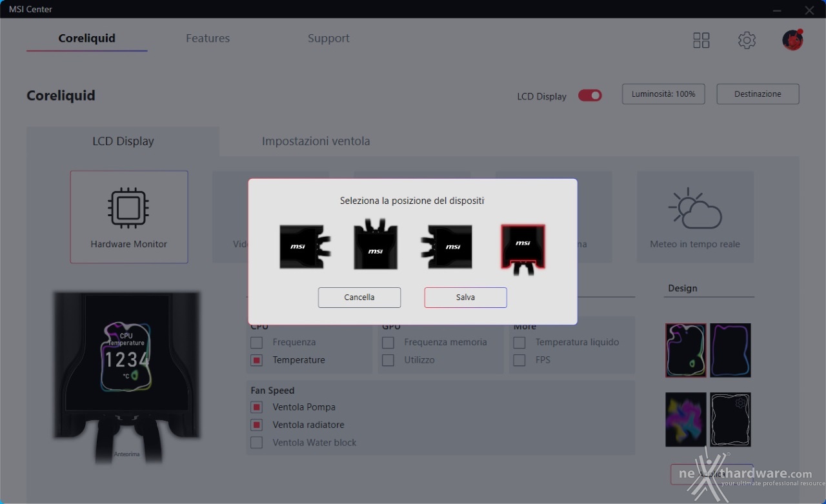
Task: Enable the FPS checkbox
Action: (x=519, y=360)
